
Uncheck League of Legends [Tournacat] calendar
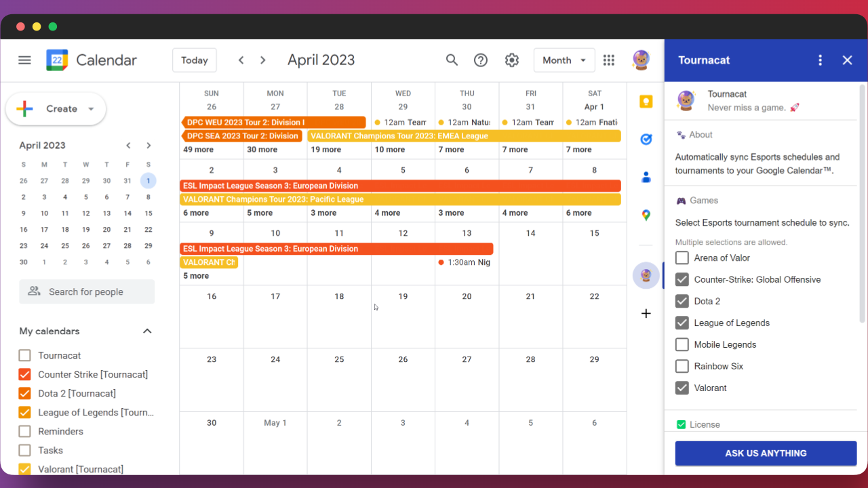pyautogui.click(x=25, y=413)
